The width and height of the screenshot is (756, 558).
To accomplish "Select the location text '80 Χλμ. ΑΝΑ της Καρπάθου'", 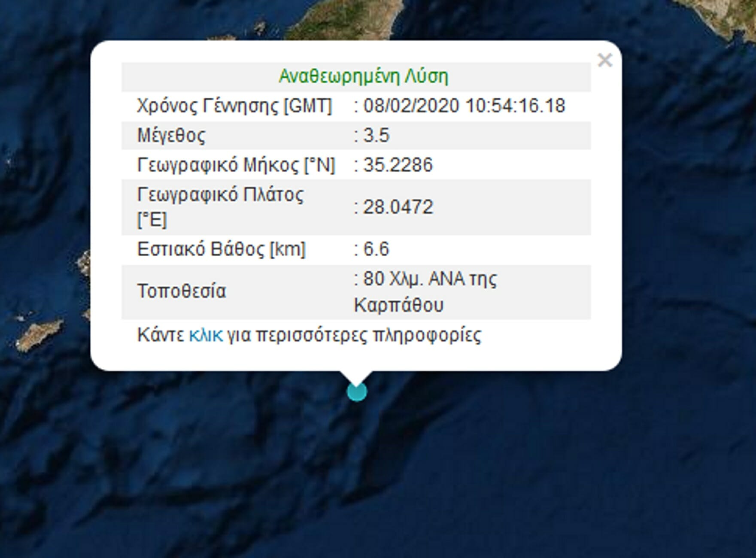I will click(x=425, y=292).
